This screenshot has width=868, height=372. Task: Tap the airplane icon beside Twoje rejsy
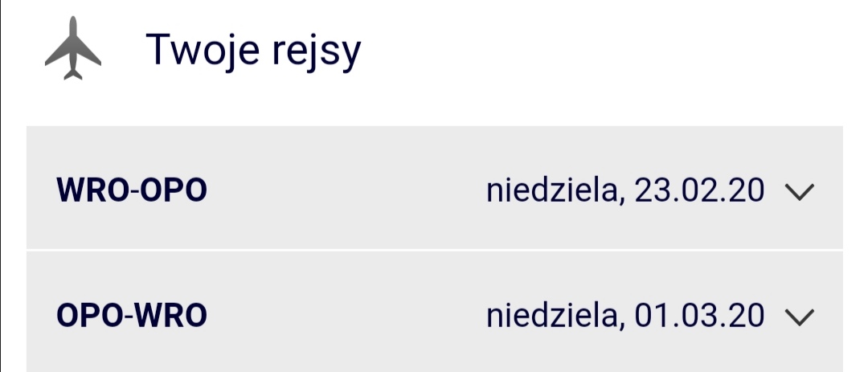click(73, 48)
